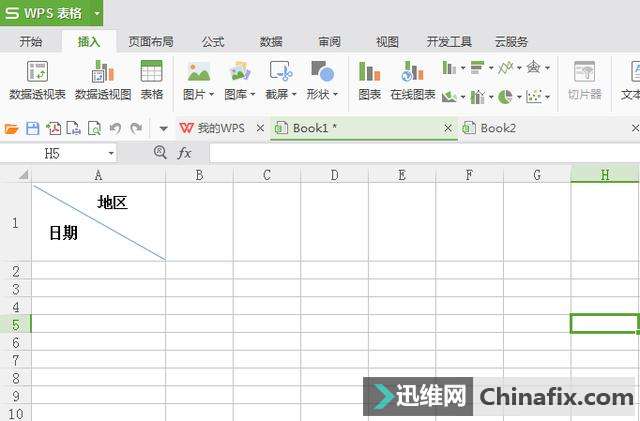Click the Save icon in quick toolbar
Viewport: 640px width, 421px height.
click(32, 128)
